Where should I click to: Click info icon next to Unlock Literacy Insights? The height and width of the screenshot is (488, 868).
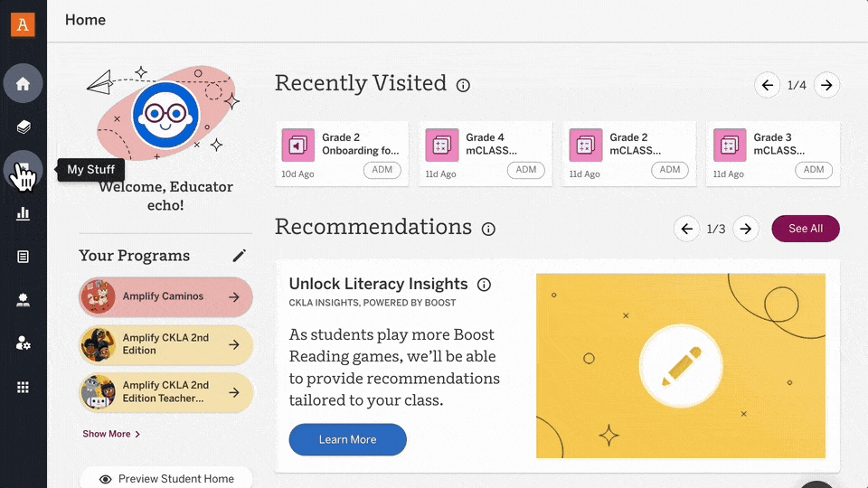[484, 285]
